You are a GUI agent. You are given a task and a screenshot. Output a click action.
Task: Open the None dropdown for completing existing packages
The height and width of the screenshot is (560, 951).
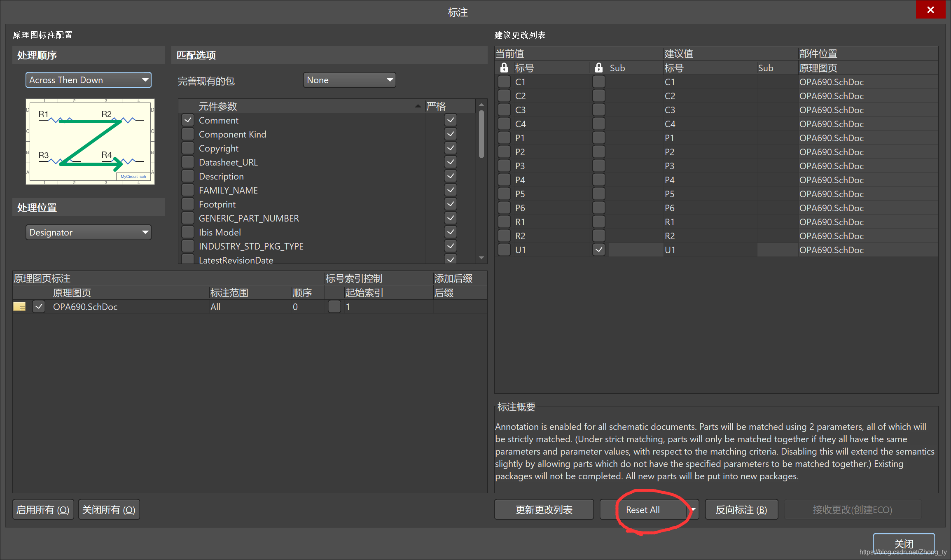coord(349,80)
